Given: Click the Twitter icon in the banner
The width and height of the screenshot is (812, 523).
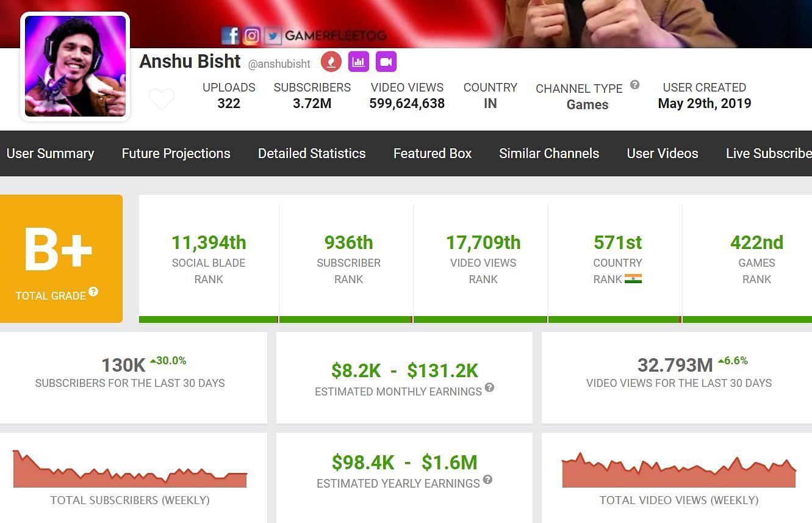Looking at the screenshot, I should coord(273,35).
